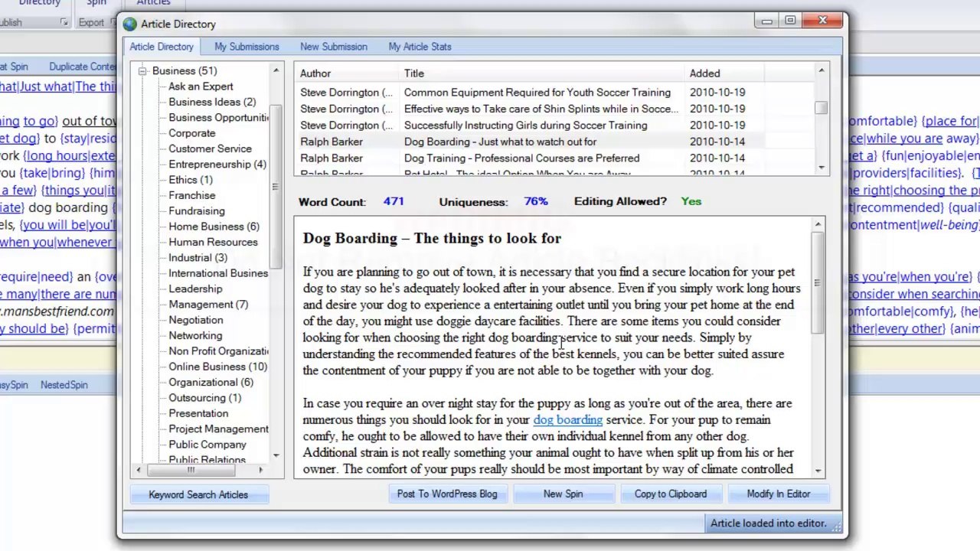Click the article list scroll-down arrow

[822, 167]
